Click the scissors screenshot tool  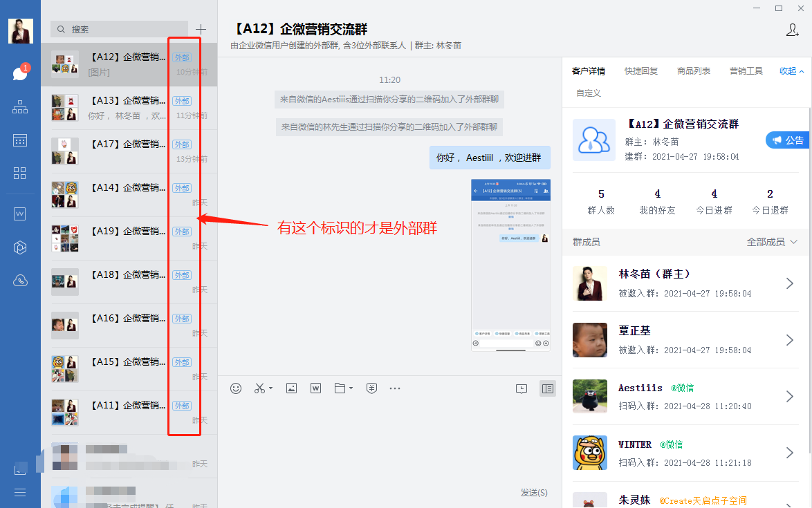pyautogui.click(x=259, y=388)
